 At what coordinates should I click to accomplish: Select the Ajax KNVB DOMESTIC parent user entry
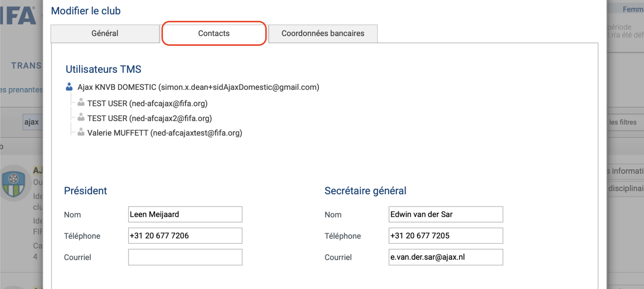198,87
